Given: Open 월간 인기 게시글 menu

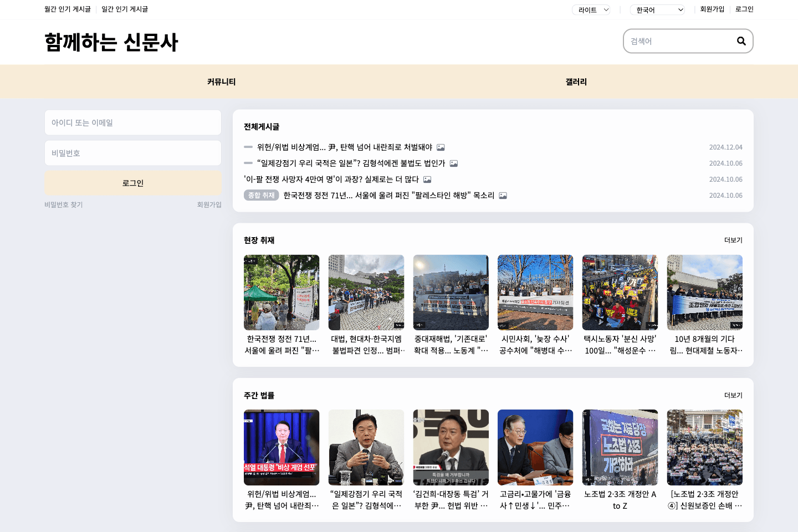Looking at the screenshot, I should click(68, 9).
